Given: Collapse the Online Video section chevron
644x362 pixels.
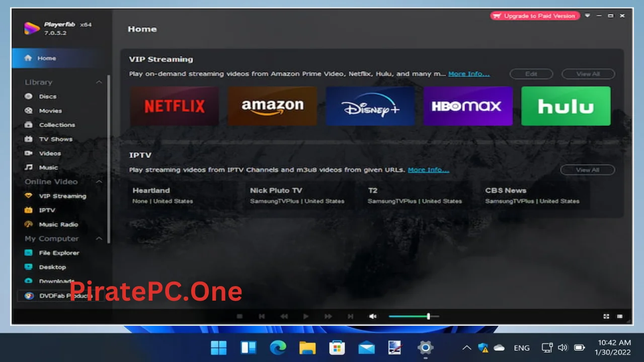Looking at the screenshot, I should pyautogui.click(x=99, y=182).
